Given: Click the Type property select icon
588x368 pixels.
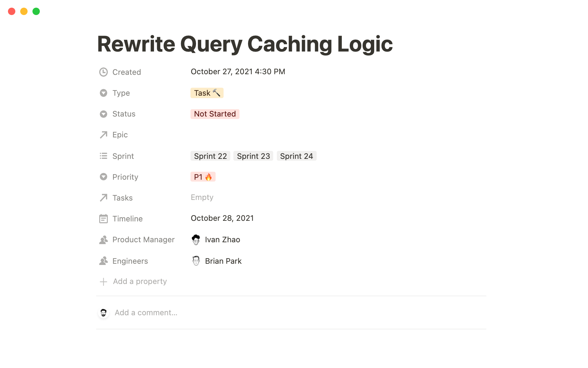Looking at the screenshot, I should pos(104,93).
